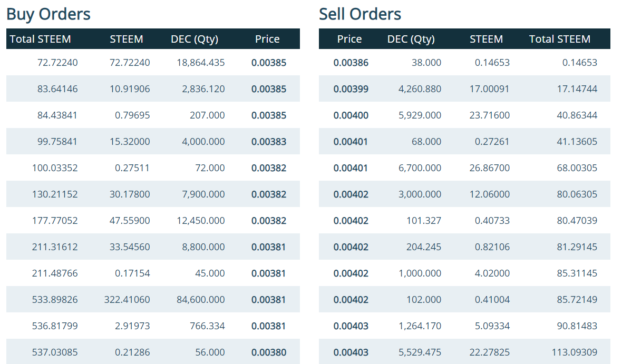Screen dimensions: 622x364
Task: Click buy order STEEM amount 15.32000
Action: coord(130,142)
